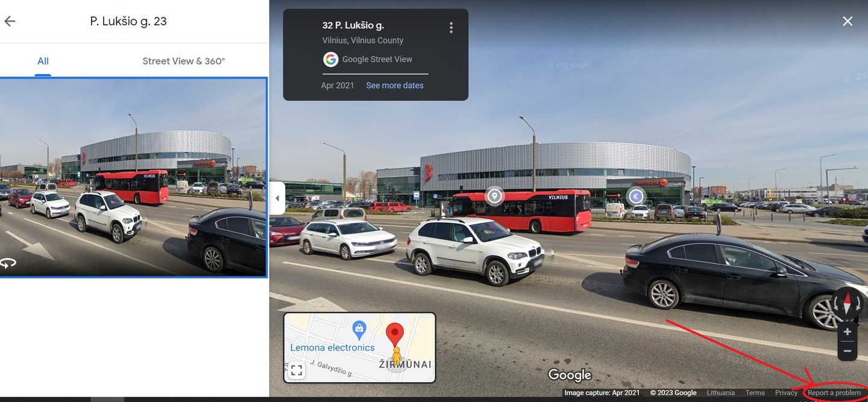Select the street view photo thumbnail
This screenshot has width=868, height=402.
click(x=133, y=177)
